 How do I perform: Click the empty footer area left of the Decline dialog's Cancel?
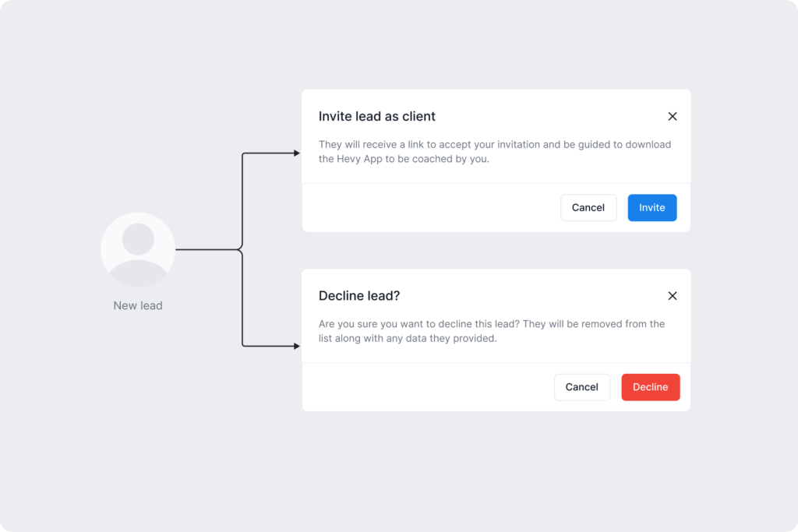click(x=429, y=387)
